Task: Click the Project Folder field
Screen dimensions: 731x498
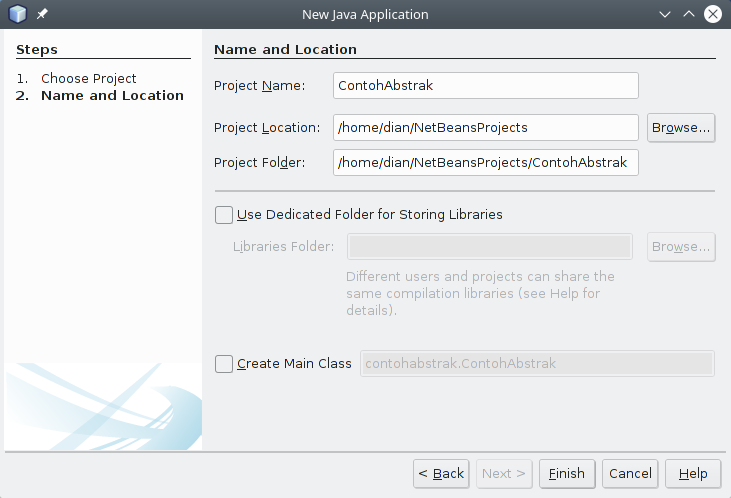Action: [x=486, y=162]
